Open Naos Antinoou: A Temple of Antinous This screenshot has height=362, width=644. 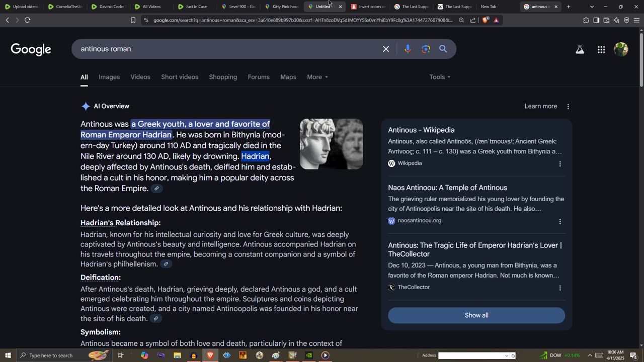pos(447,188)
